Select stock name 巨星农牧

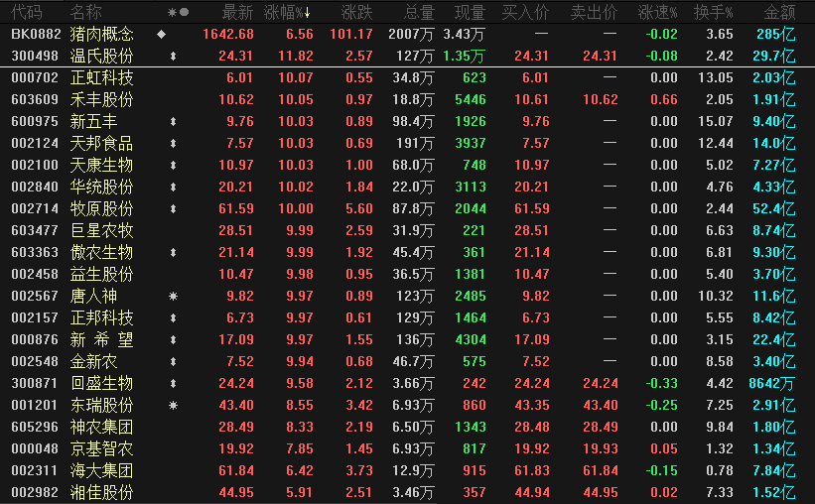pos(102,231)
